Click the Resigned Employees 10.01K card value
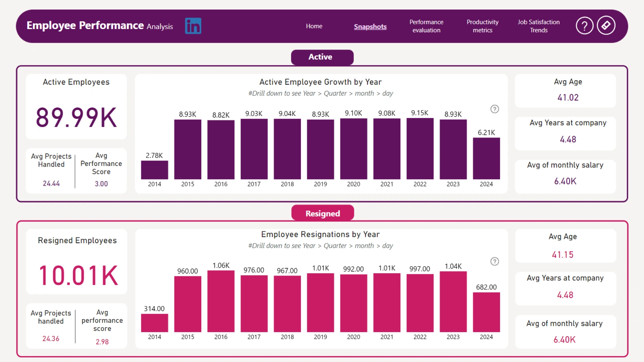 [x=78, y=275]
